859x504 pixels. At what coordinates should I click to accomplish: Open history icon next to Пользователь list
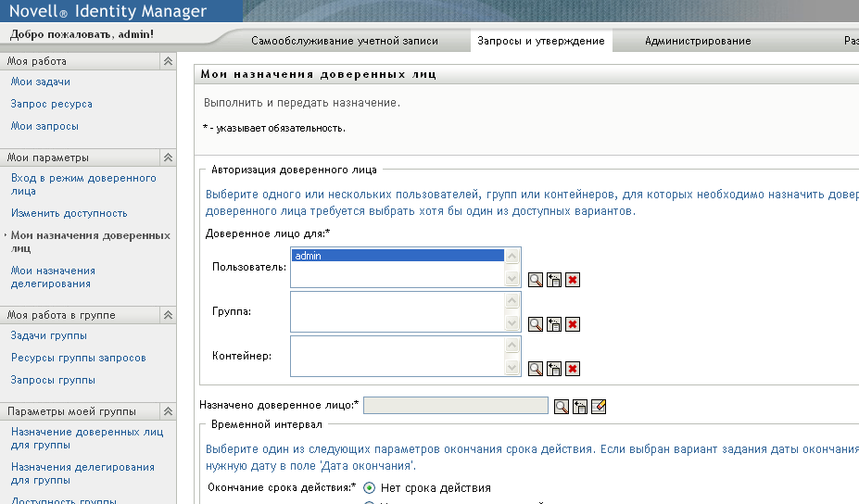pos(554,280)
